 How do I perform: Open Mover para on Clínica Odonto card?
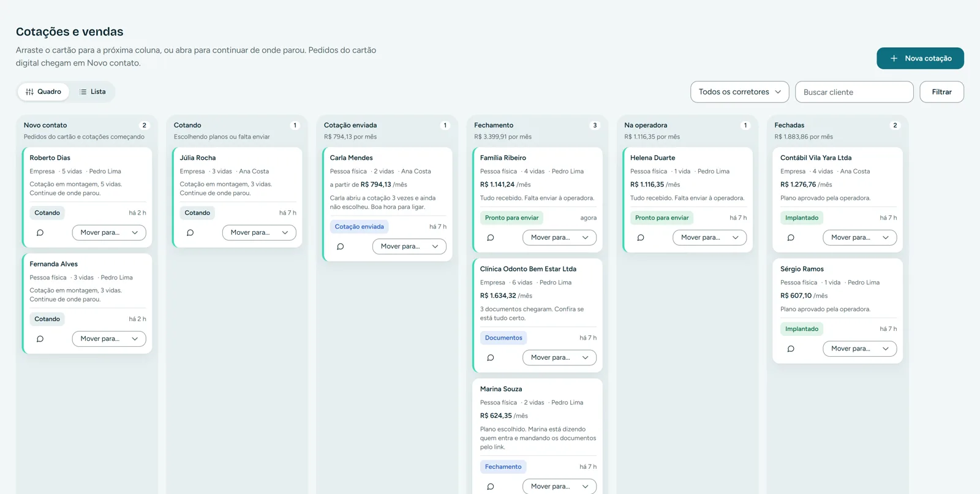[x=559, y=358]
